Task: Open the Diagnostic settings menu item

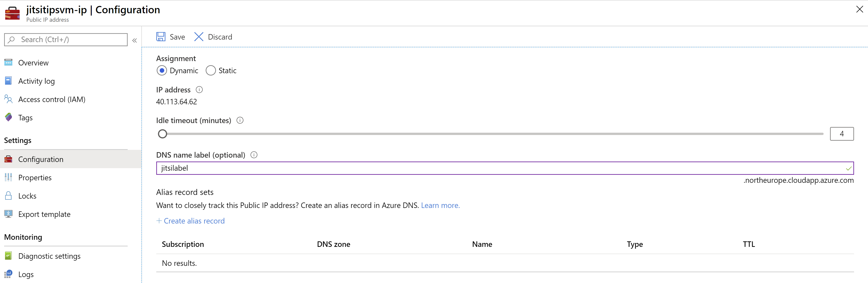Action: tap(70, 256)
